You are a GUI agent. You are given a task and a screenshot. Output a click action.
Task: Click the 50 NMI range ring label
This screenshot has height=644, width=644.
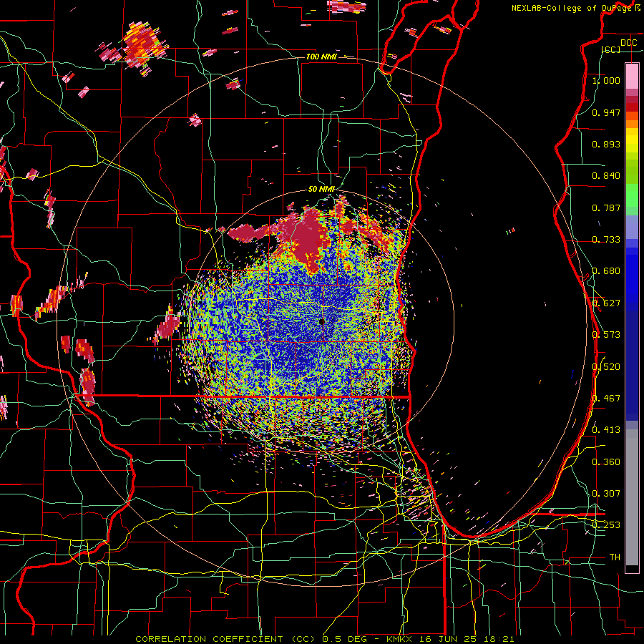click(x=321, y=190)
